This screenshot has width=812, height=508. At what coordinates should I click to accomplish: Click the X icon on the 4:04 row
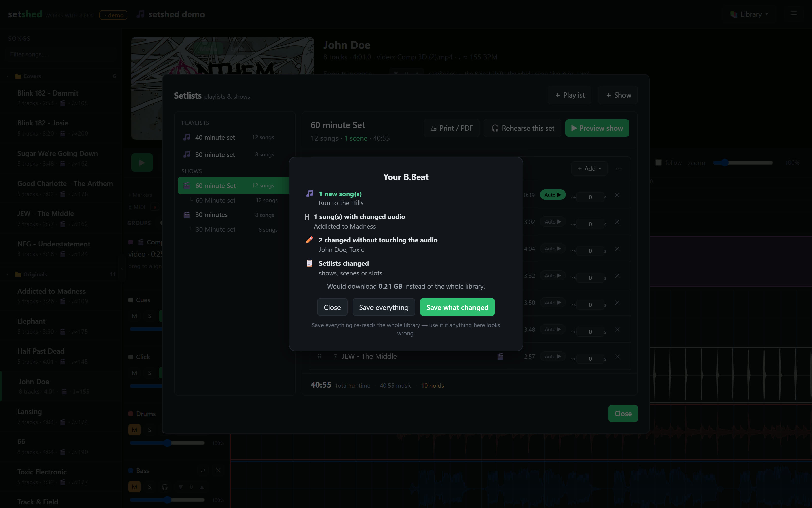point(617,249)
